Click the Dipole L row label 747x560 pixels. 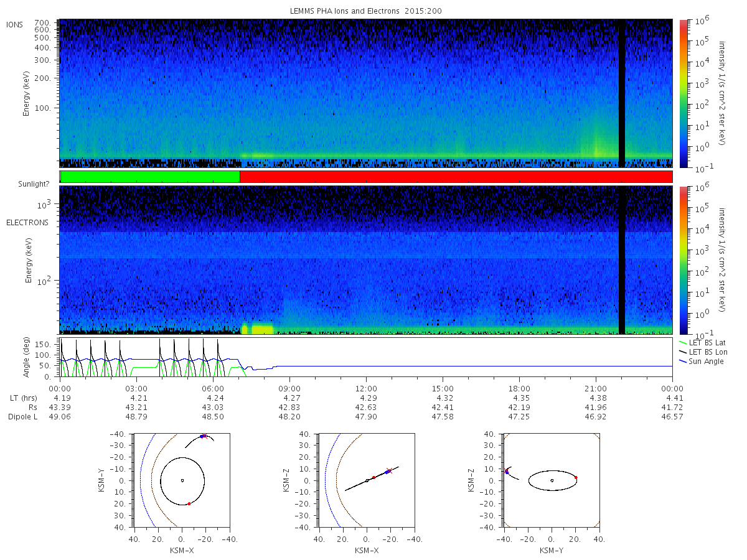tap(22, 417)
